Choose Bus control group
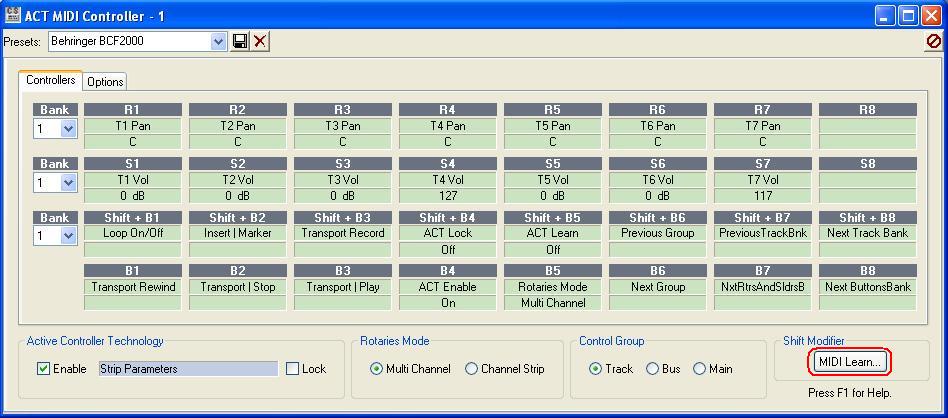The image size is (948, 418). pos(652,368)
